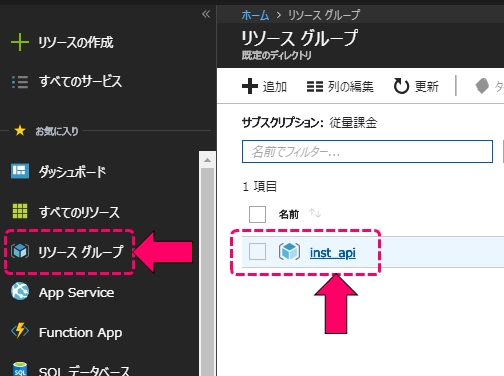Click inst_api resource group cube icon
The width and height of the screenshot is (504, 376).
(x=289, y=252)
